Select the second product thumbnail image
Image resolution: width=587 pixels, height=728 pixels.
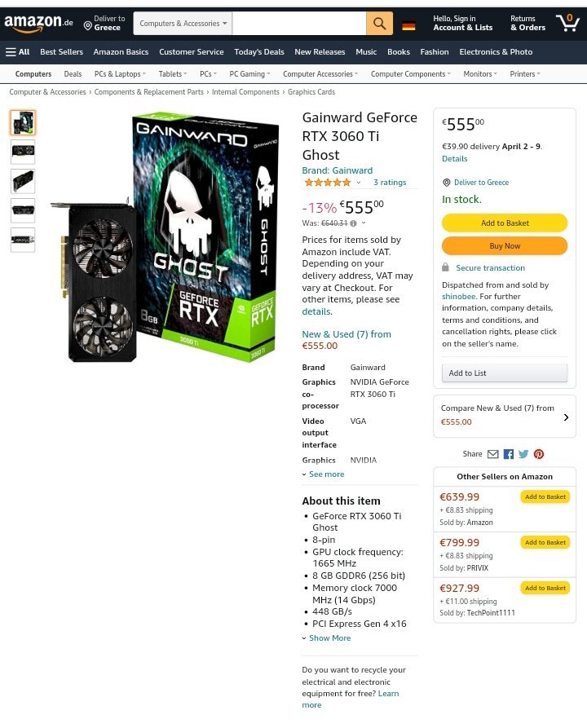point(23,152)
